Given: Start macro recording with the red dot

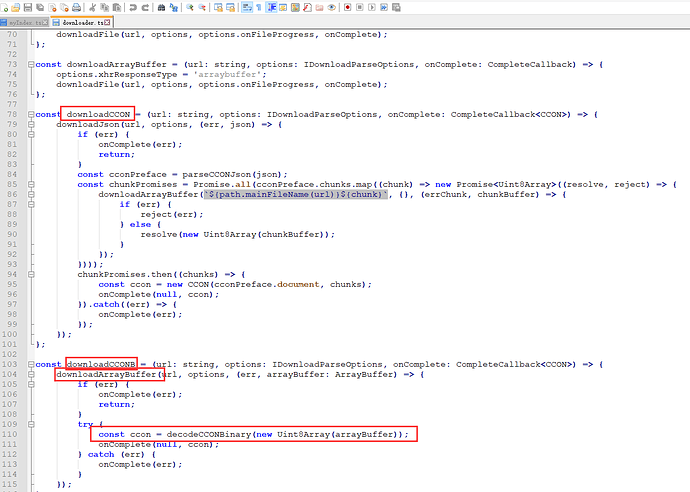Looking at the screenshot, I should click(348, 7).
